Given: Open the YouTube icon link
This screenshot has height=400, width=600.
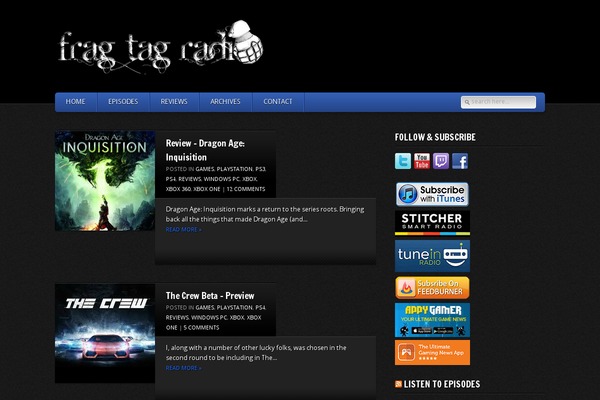Looking at the screenshot, I should [422, 161].
